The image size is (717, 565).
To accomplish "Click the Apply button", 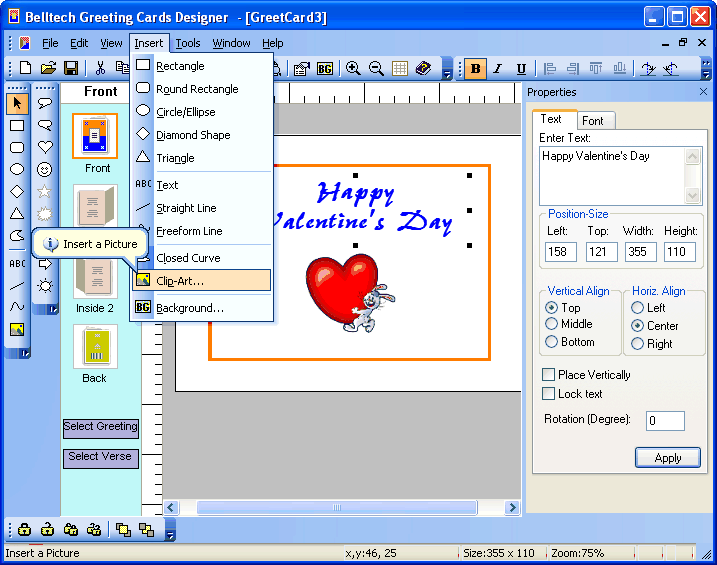I will 668,458.
